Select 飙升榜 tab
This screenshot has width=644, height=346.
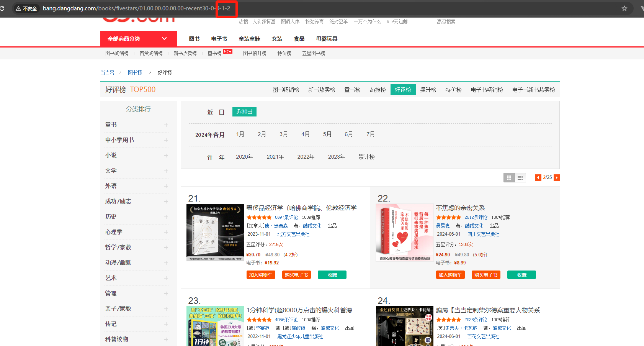tap(428, 90)
